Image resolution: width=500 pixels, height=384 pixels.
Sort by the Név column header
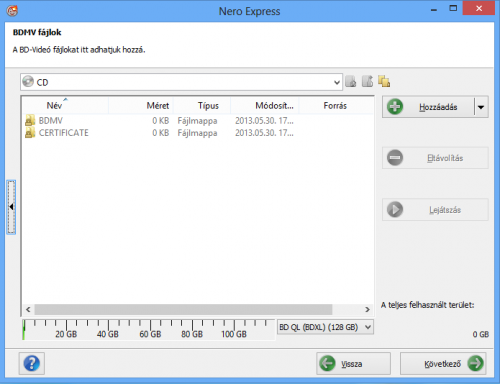[x=65, y=106]
